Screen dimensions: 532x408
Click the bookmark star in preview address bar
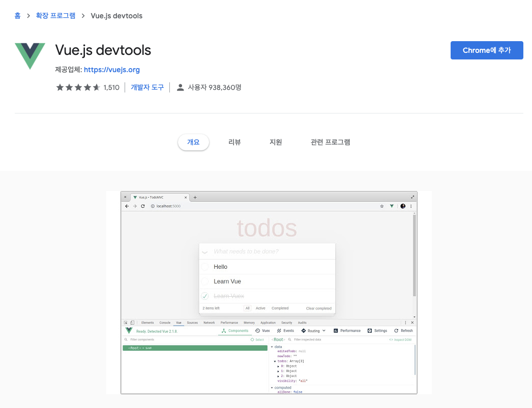(x=381, y=206)
